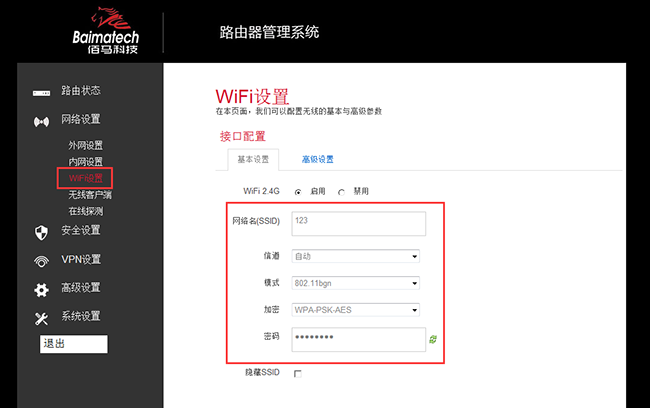
Task: Click the 退出 logout button
Action: (x=72, y=344)
